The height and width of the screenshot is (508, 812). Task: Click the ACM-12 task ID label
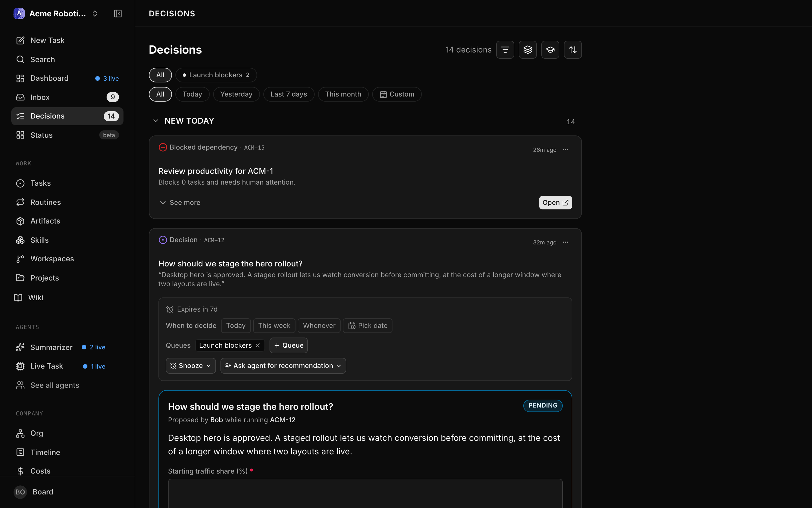214,240
